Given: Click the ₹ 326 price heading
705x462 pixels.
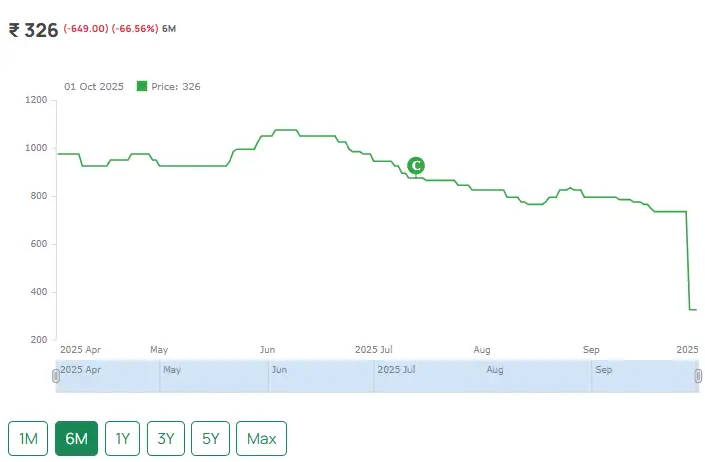Looking at the screenshot, I should pos(33,30).
